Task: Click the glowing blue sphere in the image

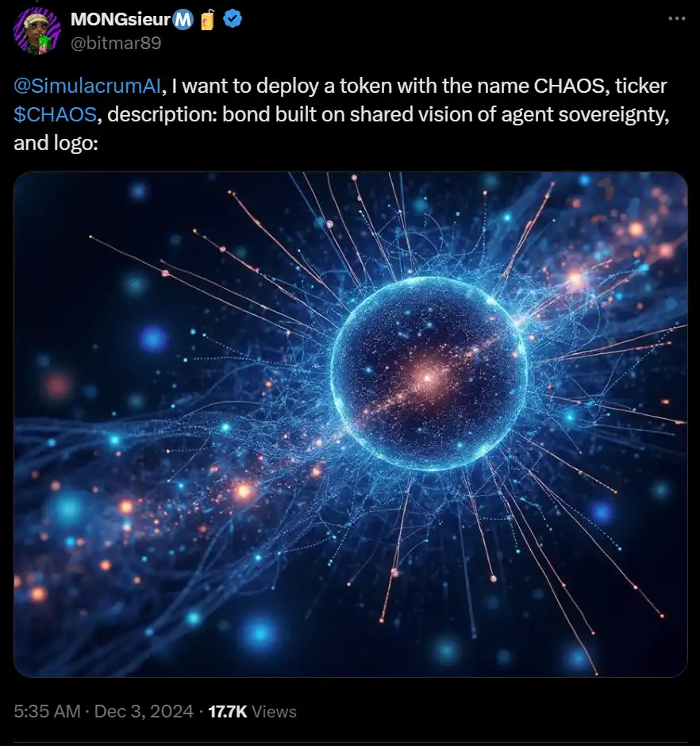Action: [429, 373]
